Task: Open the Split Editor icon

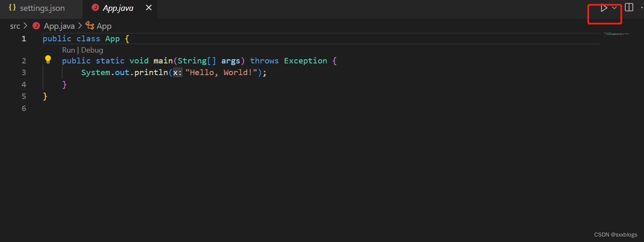Action: click(629, 7)
